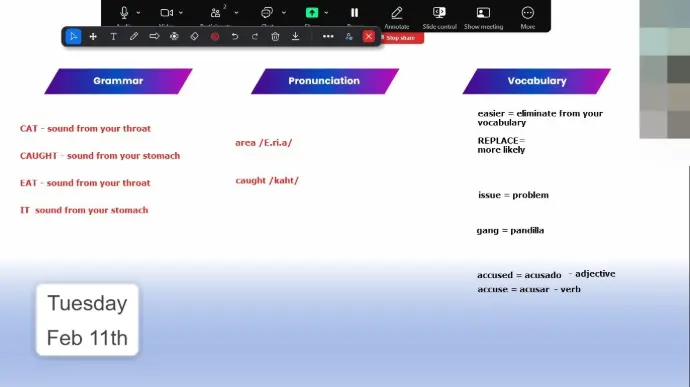
Task: Open the annotation toolbar three-dots menu
Action: [328, 37]
